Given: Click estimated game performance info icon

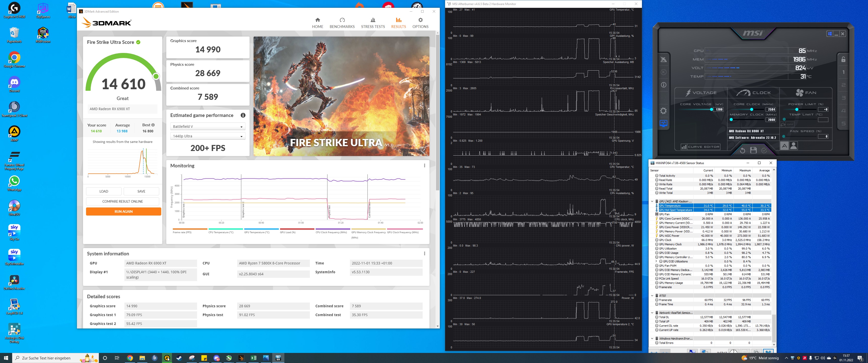Looking at the screenshot, I should (x=243, y=115).
